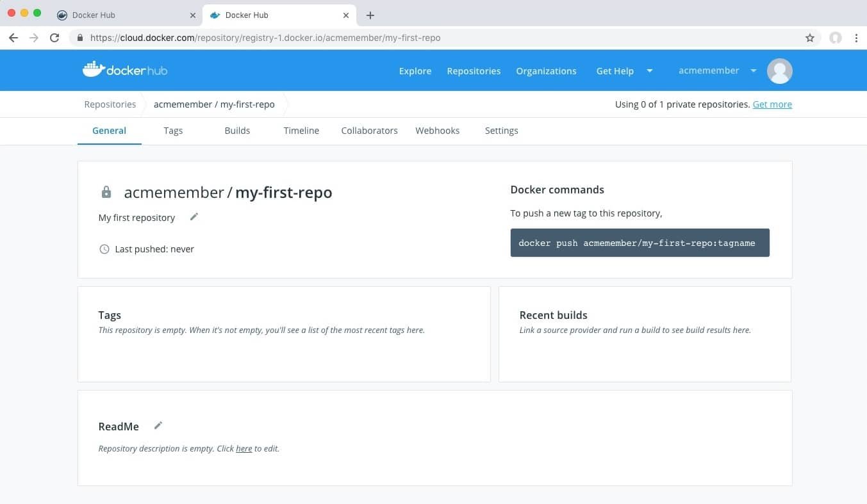867x504 pixels.
Task: Click the my-first-repo repository title
Action: [283, 192]
